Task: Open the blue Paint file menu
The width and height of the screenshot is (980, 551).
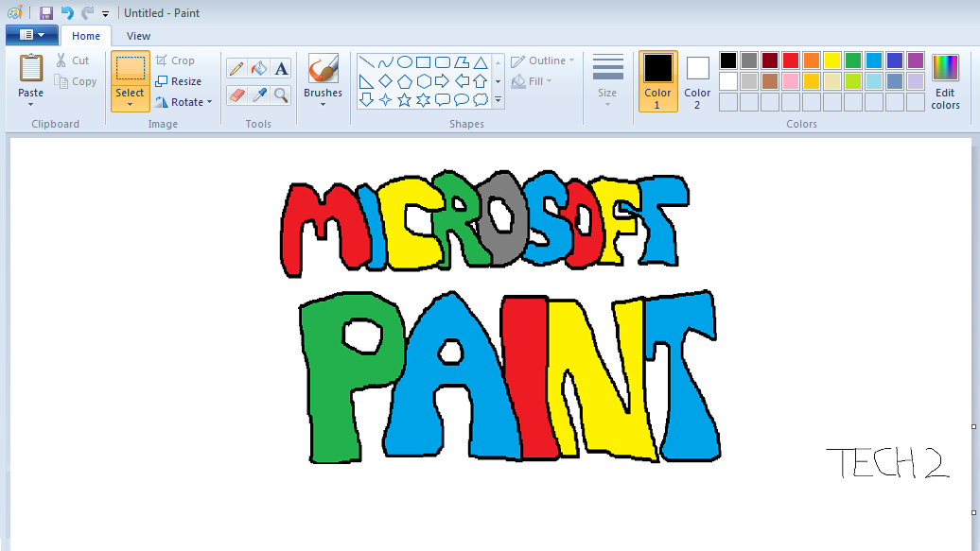Action: (32, 35)
